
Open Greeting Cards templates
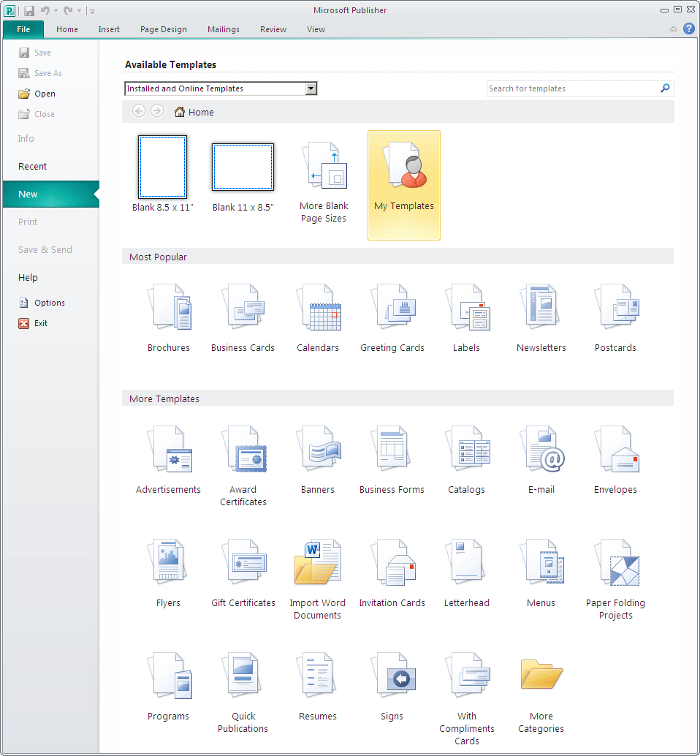(x=392, y=318)
